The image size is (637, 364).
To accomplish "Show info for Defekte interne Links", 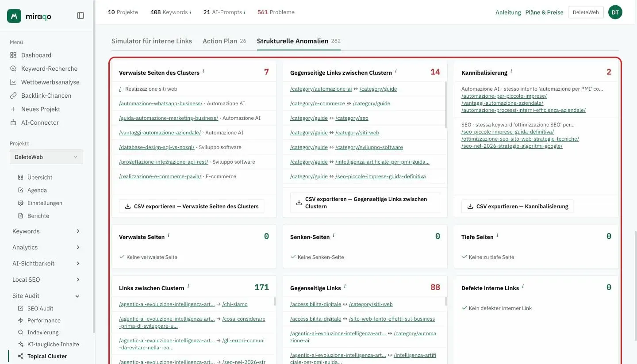I will coord(523,286).
